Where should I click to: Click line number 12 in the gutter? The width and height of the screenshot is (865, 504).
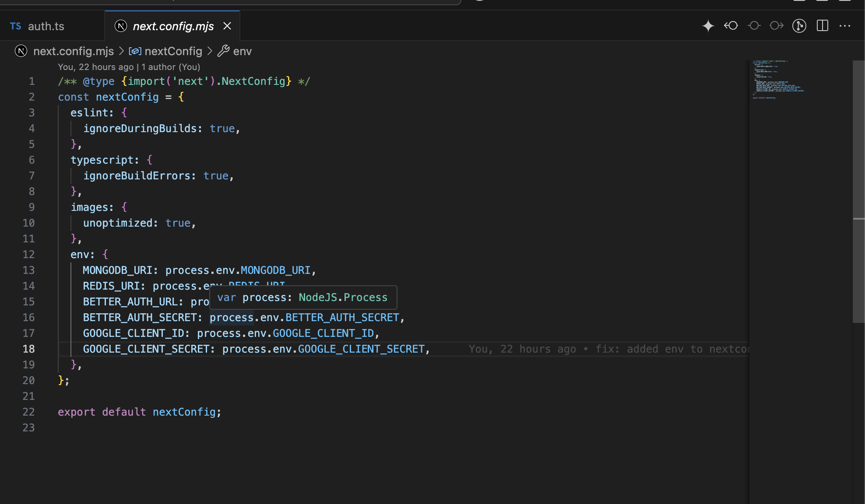pyautogui.click(x=28, y=255)
